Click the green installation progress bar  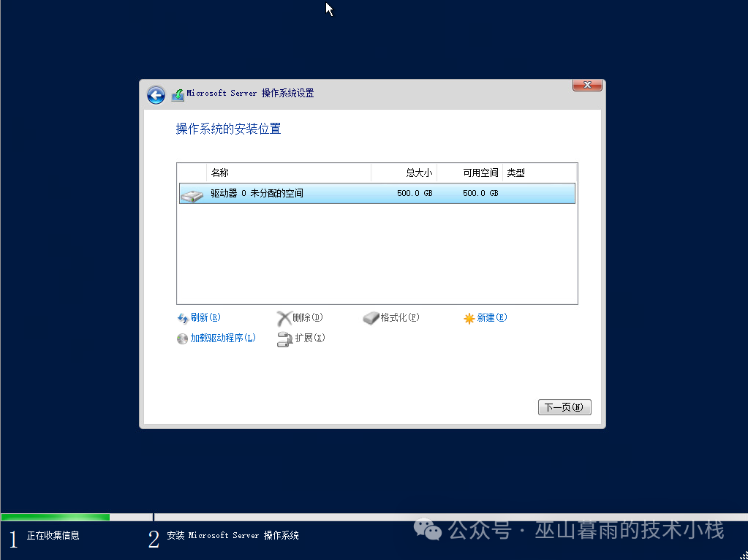(x=56, y=517)
